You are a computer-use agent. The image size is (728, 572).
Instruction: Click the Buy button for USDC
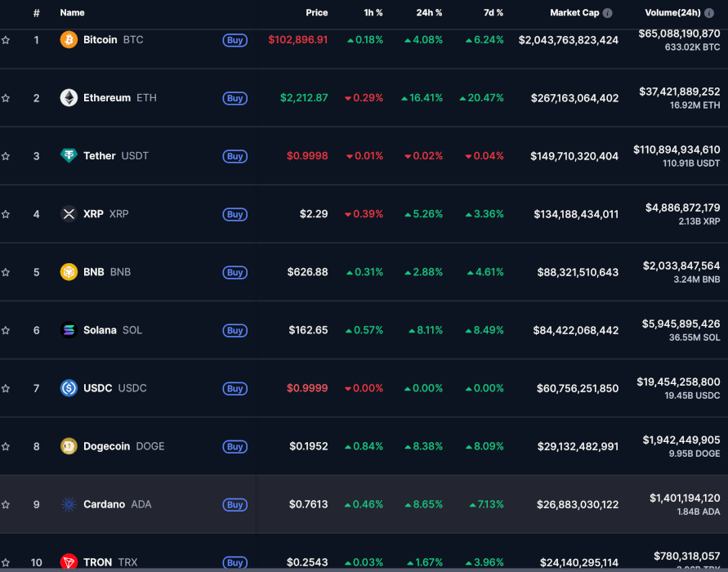tap(235, 389)
